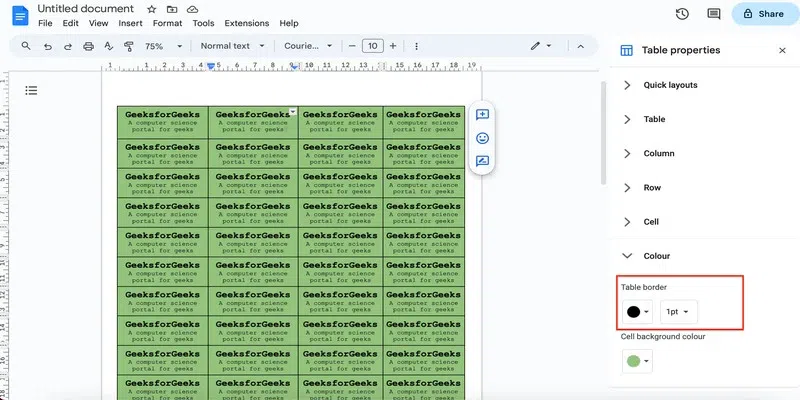Search the menus magnifier icon

[26, 46]
